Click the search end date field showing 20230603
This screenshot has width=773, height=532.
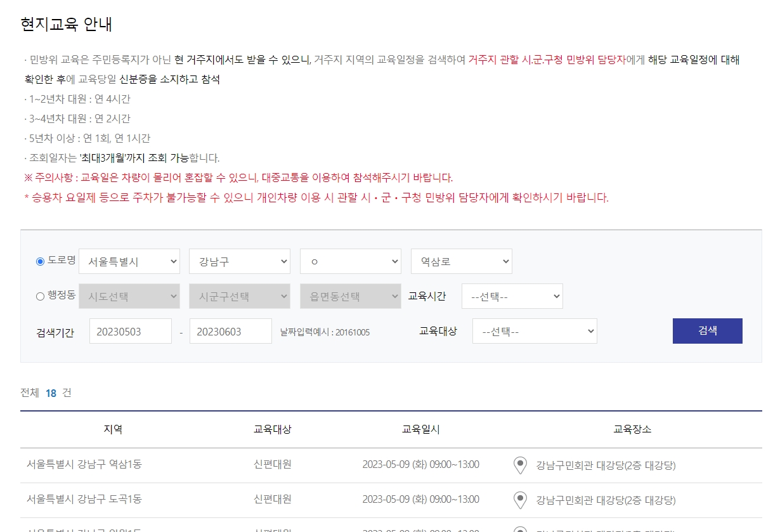coord(231,330)
